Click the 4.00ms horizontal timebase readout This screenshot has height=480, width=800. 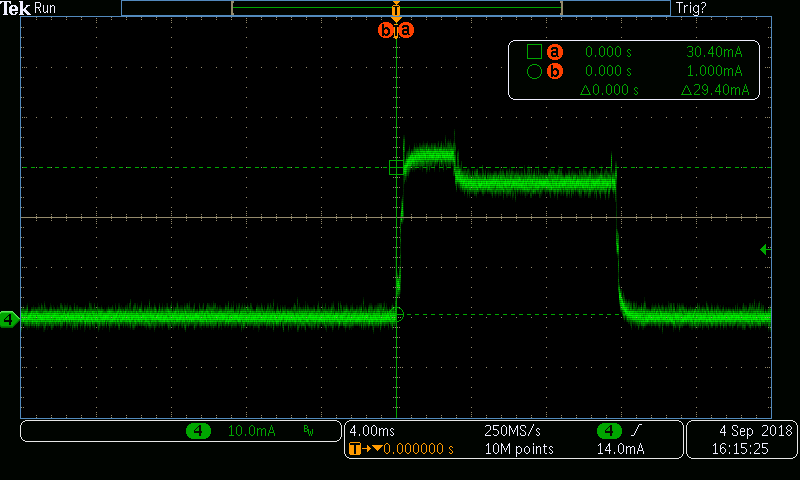coord(370,431)
